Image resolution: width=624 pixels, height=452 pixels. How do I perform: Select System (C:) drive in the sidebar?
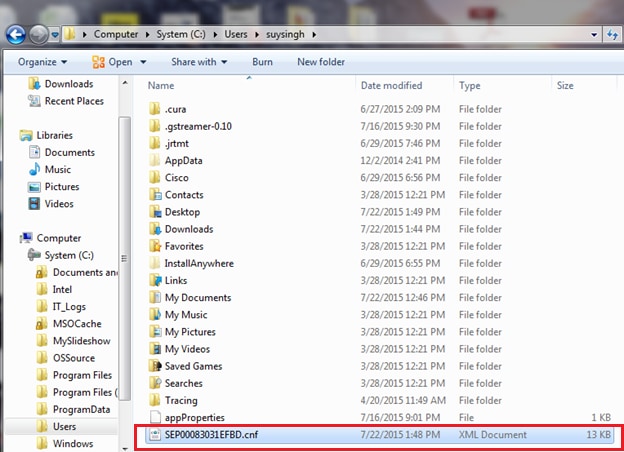point(61,255)
